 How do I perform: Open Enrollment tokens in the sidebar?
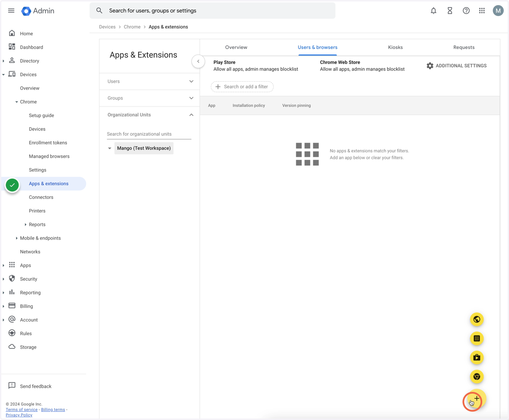[48, 143]
